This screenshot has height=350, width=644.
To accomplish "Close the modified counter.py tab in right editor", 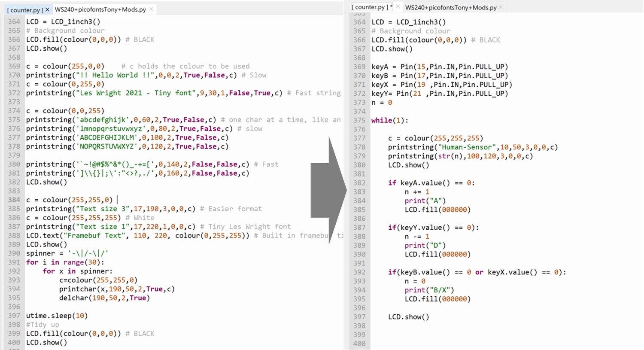I will click(398, 7).
